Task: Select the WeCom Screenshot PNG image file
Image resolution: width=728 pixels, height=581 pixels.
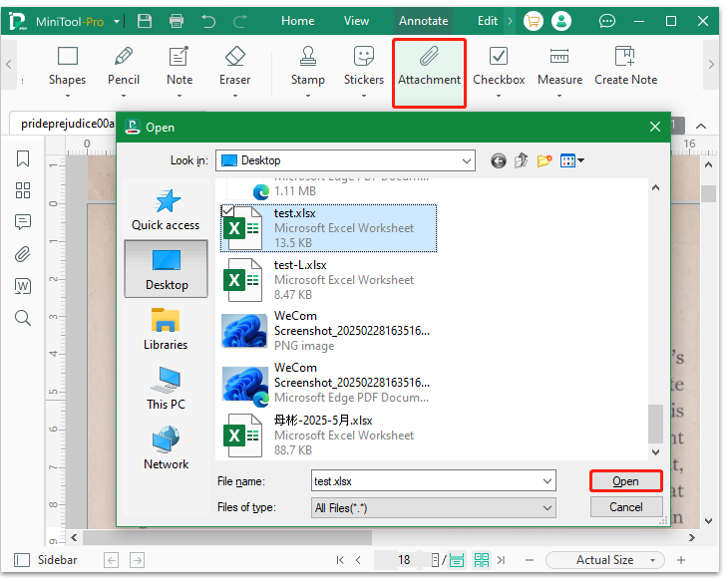Action: (x=328, y=331)
